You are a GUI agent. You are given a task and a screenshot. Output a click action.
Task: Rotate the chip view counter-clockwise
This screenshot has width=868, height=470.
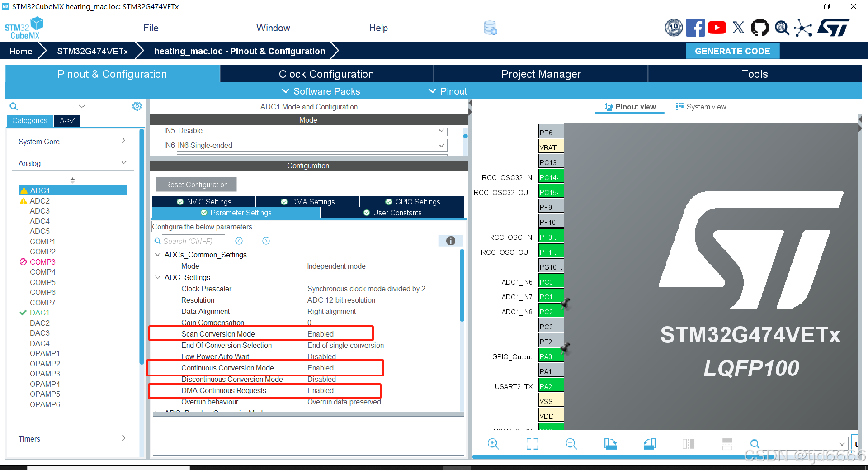click(x=649, y=444)
